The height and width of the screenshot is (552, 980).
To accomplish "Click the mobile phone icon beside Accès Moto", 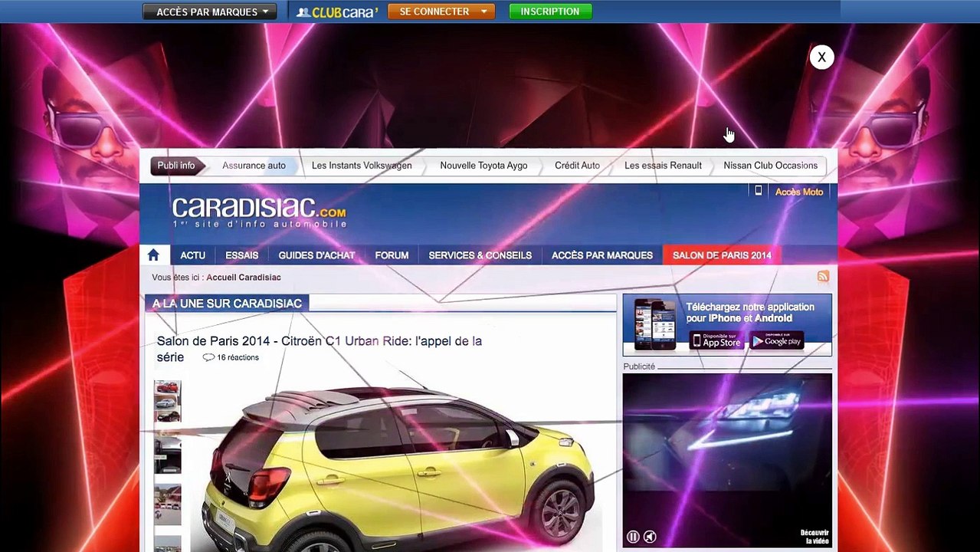I will tap(759, 191).
